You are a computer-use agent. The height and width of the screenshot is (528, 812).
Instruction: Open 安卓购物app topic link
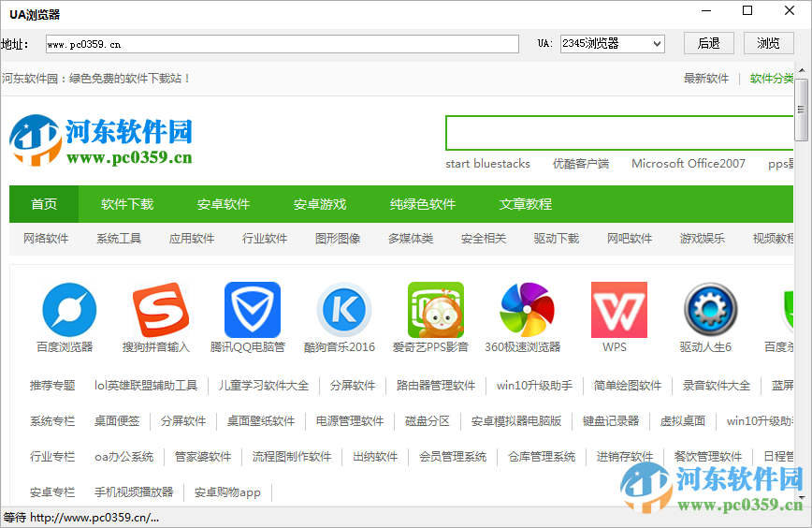pos(227,491)
